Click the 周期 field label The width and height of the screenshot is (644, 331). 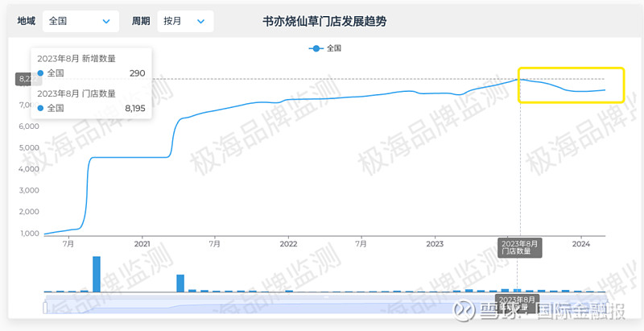tap(140, 22)
